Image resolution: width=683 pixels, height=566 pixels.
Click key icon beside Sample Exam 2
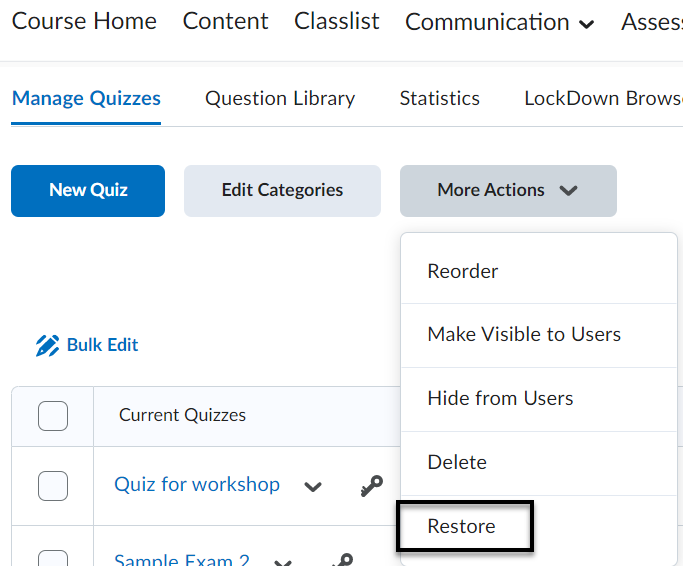[342, 560]
